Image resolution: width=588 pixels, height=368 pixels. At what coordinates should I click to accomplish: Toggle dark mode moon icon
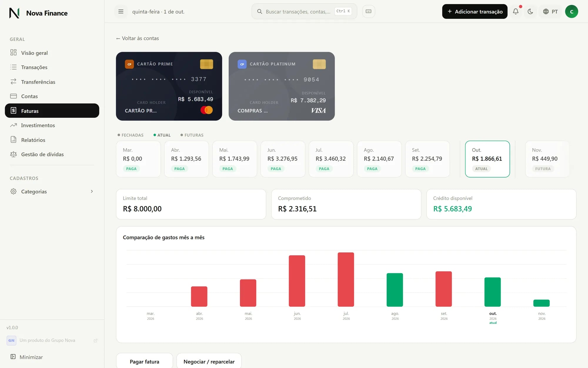click(x=530, y=11)
